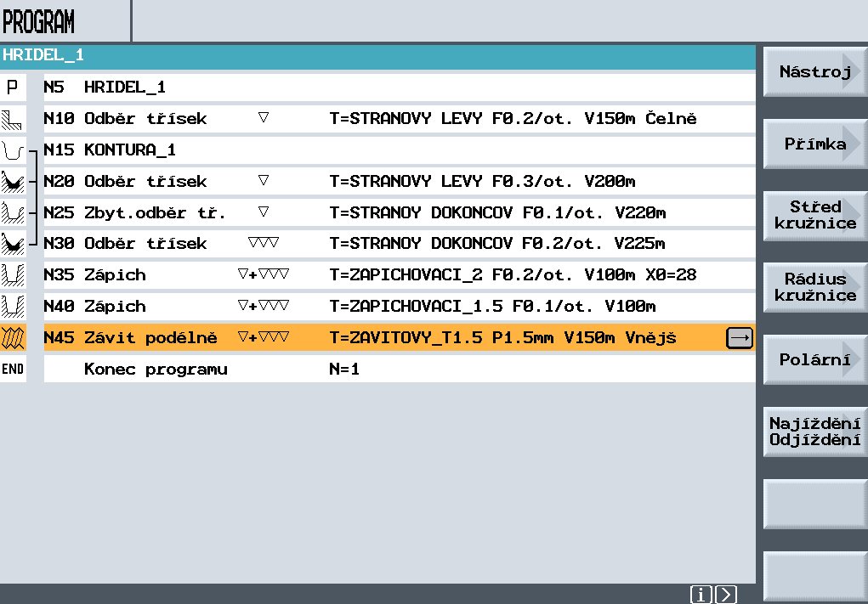868x604 pixels.
Task: Select row N15 KONTURA_1
Action: (x=399, y=150)
